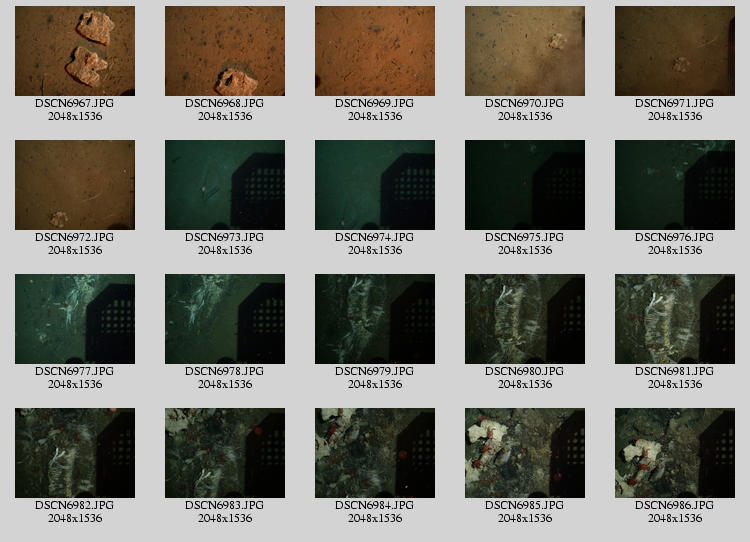The height and width of the screenshot is (542, 750).
Task: View the DSCN6971.JPG thumbnail image
Action: tap(675, 51)
